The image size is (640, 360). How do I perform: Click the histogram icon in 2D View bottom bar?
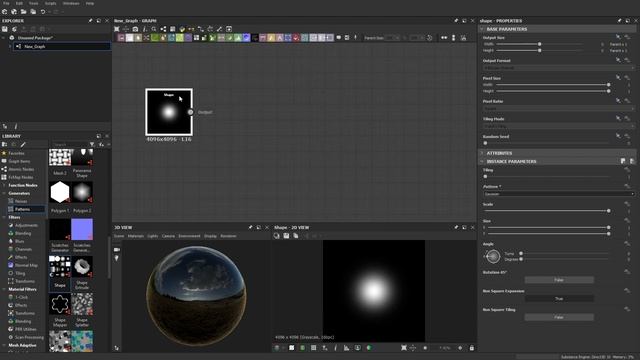347,348
